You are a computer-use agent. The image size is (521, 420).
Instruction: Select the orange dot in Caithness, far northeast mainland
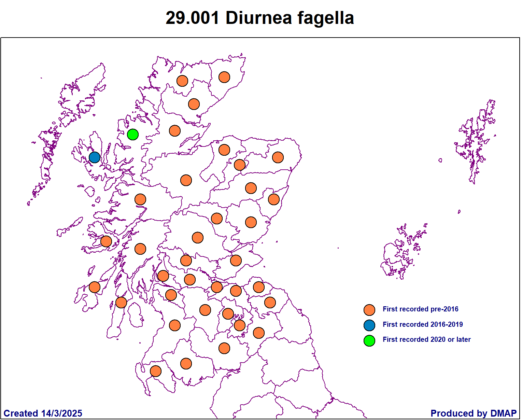click(x=224, y=77)
